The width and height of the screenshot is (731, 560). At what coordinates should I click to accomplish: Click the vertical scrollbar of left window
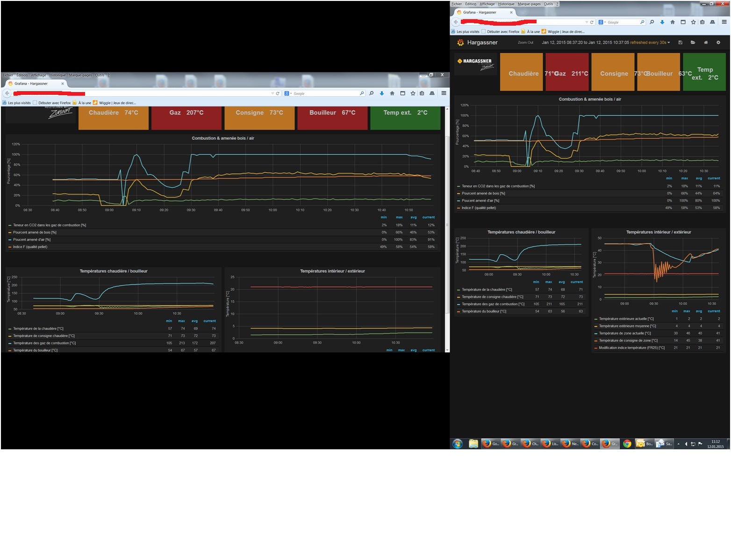click(x=447, y=229)
